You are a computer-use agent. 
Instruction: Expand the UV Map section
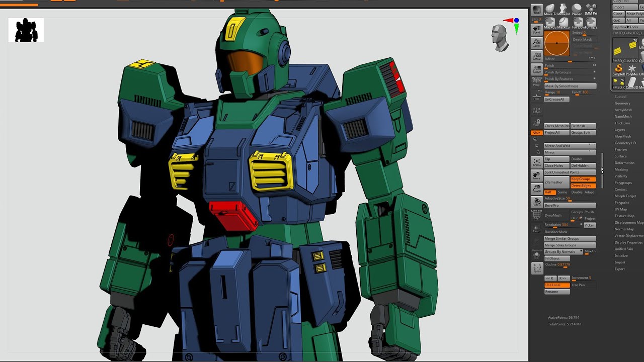coord(621,209)
